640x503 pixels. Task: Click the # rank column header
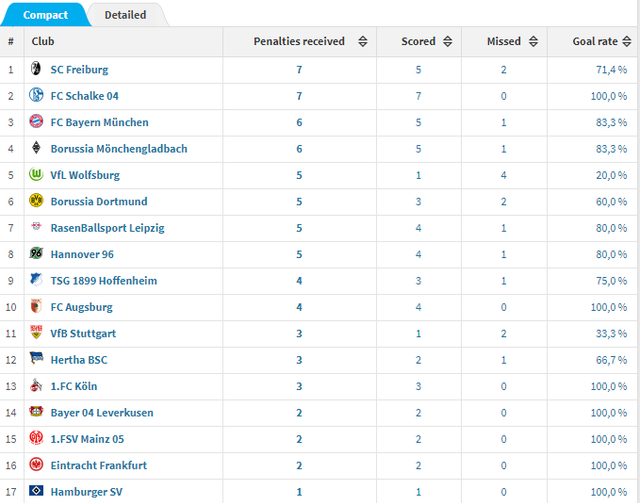(x=11, y=41)
